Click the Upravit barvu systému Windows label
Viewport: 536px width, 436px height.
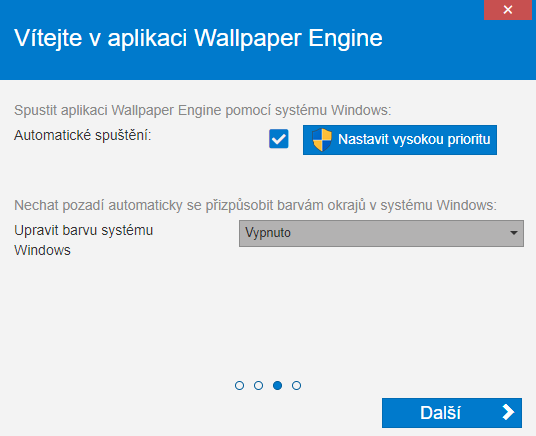(83, 240)
